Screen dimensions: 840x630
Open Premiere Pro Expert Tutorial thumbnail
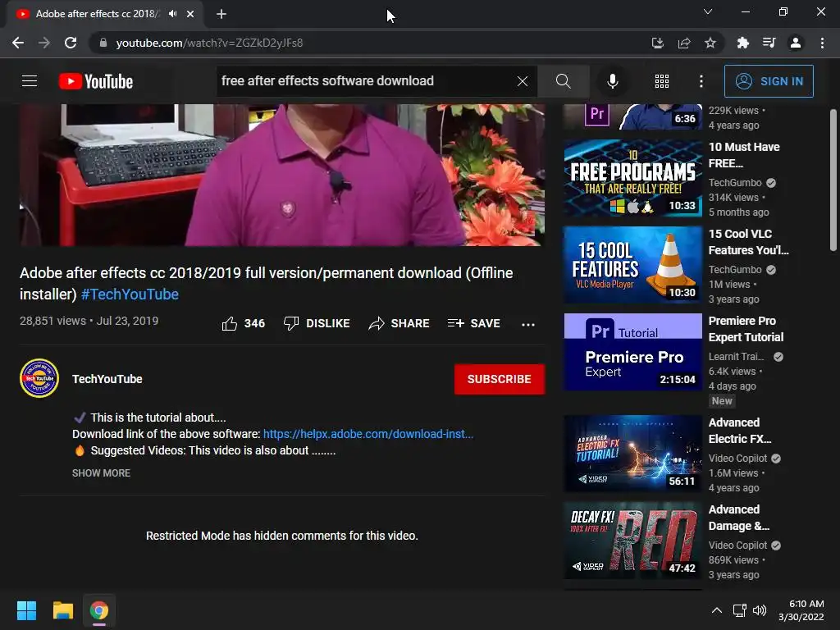tap(632, 352)
